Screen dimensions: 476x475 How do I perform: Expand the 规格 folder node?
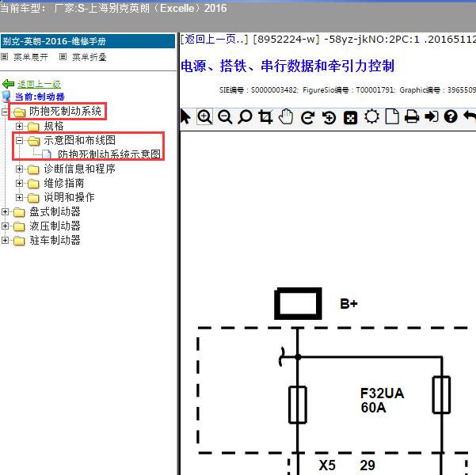pyautogui.click(x=20, y=126)
